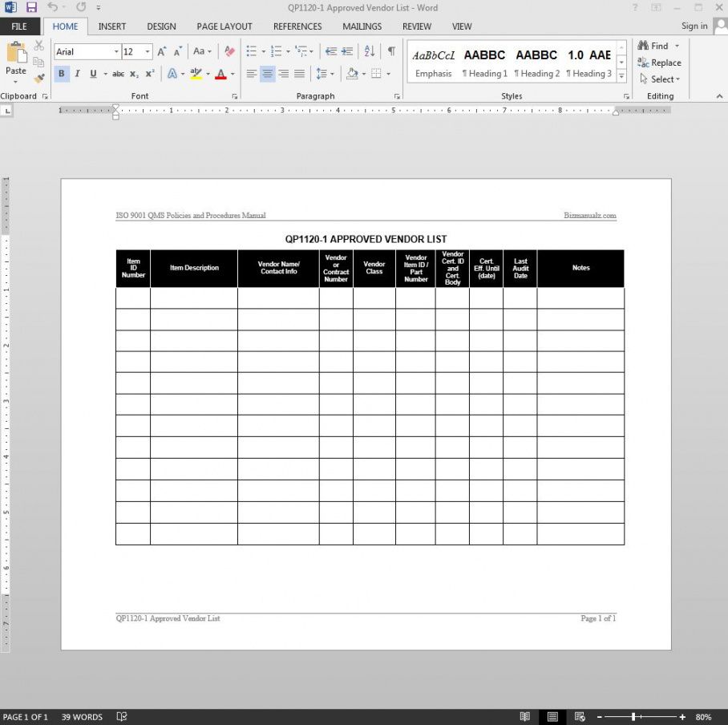Viewport: 728px width, 725px height.
Task: Select the Center alignment icon
Action: pos(267,74)
